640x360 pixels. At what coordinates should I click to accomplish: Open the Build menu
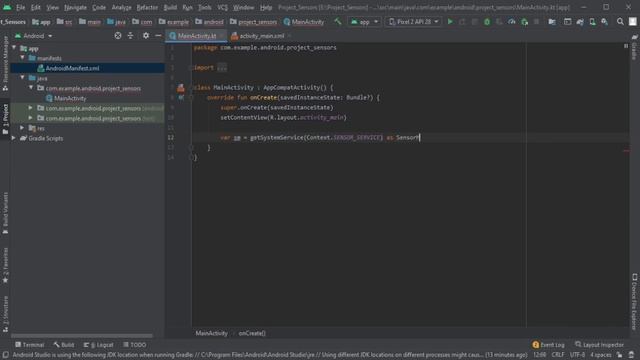[x=170, y=7]
